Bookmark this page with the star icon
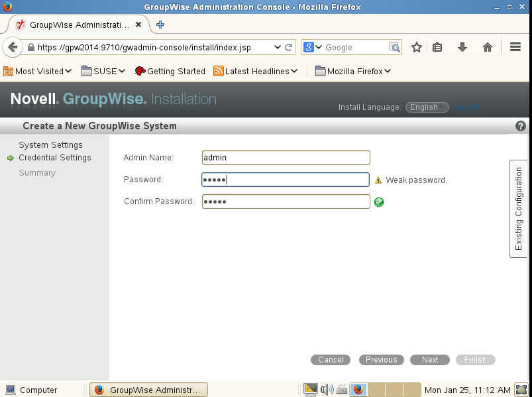This screenshot has height=397, width=532. 416,47
